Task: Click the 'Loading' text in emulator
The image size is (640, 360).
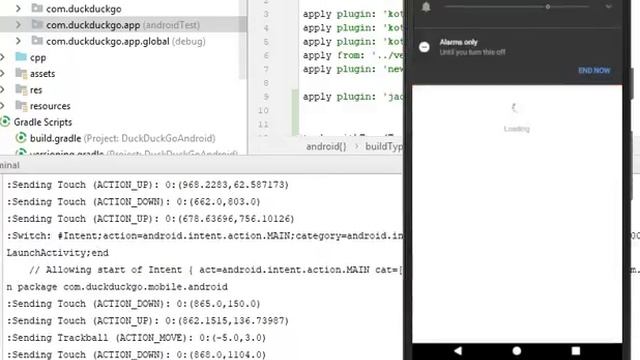Action: point(516,129)
